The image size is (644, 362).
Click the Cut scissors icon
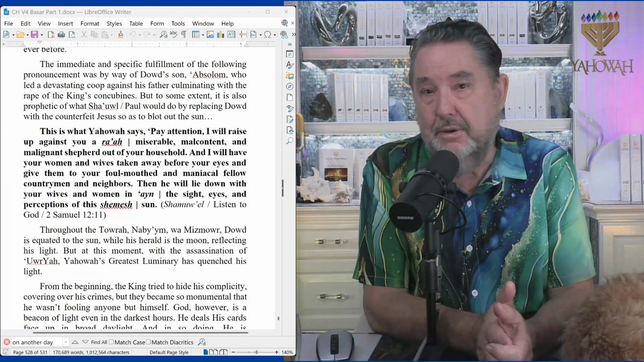pos(84,35)
